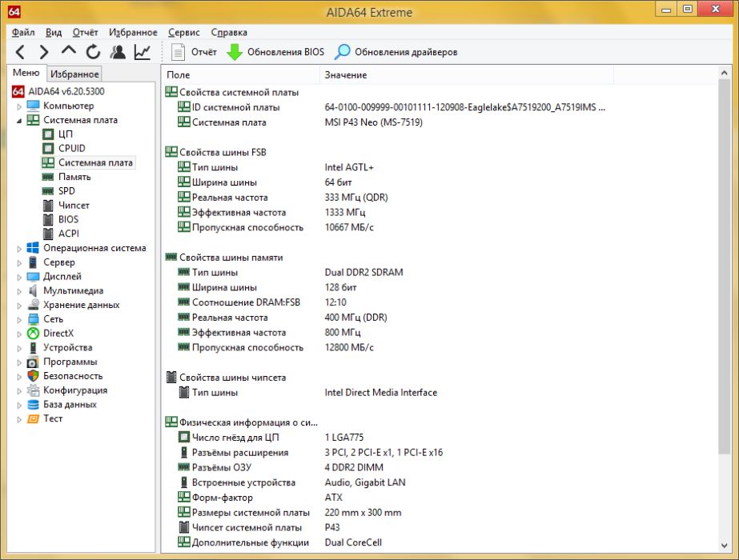Expand the Компьютер tree node
This screenshot has width=739, height=560.
[19, 106]
